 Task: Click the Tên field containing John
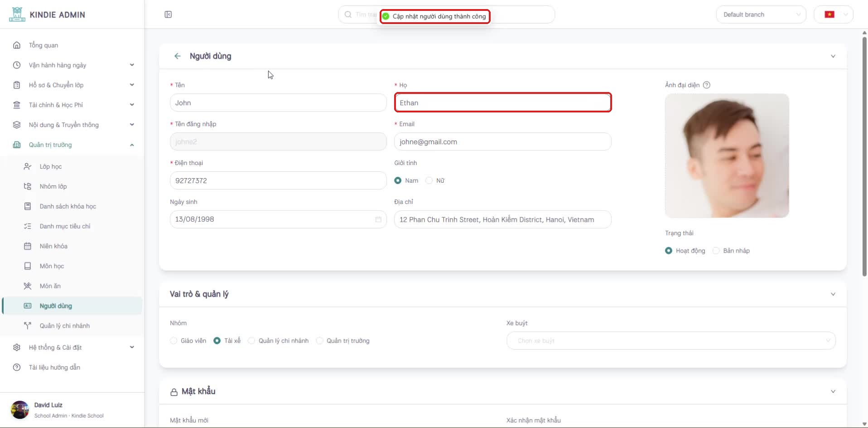pyautogui.click(x=278, y=103)
